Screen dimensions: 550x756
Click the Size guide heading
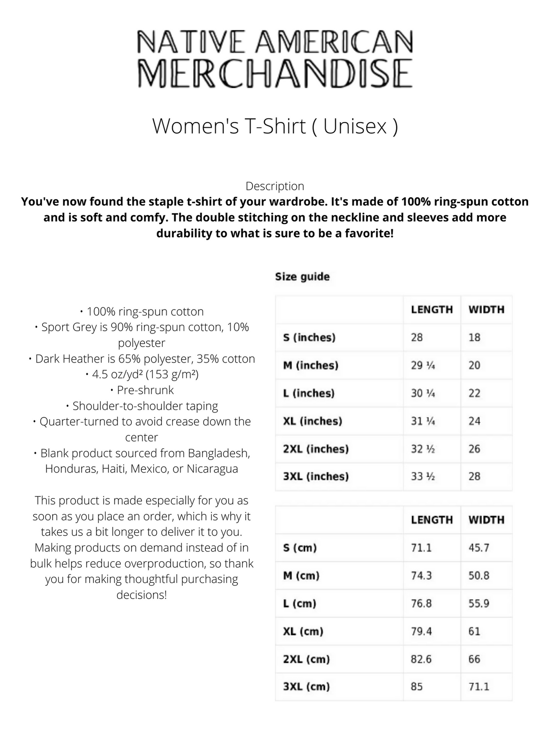click(302, 277)
